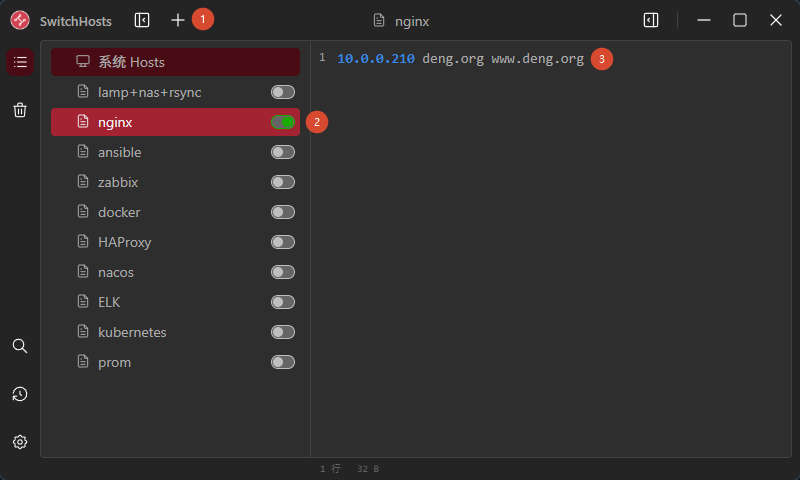
Task: Click the file icon of zabbix row
Action: pyautogui.click(x=83, y=182)
